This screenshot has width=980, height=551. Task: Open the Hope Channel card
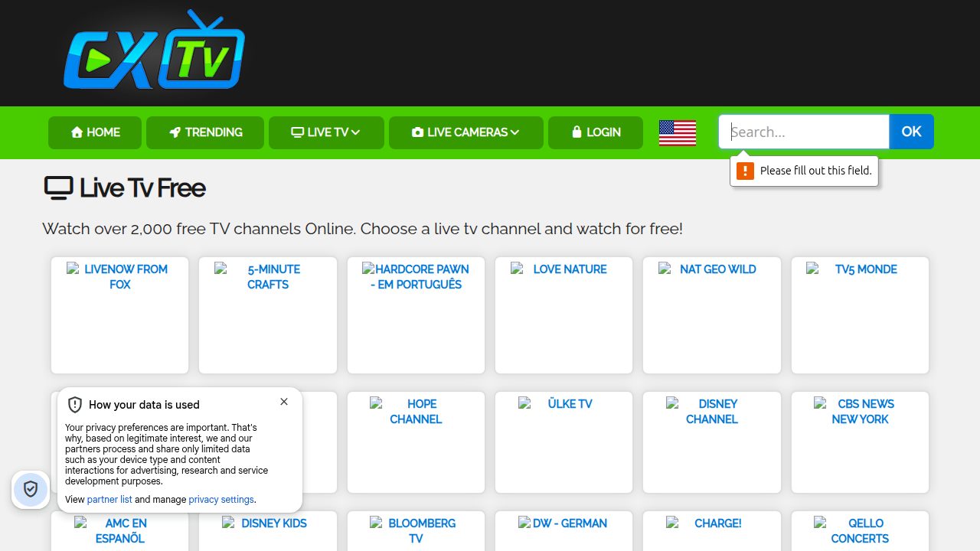[416, 442]
